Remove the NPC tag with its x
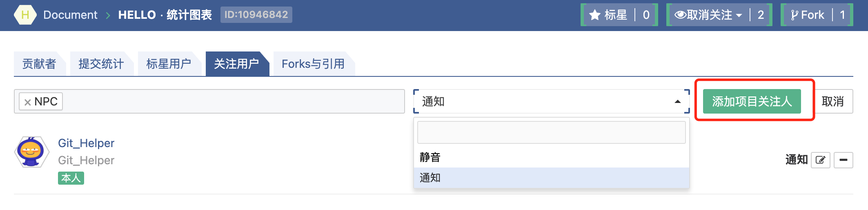 pyautogui.click(x=28, y=102)
